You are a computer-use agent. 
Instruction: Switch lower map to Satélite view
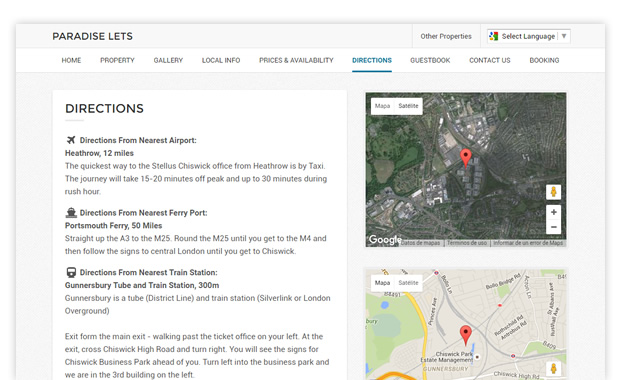(x=408, y=283)
